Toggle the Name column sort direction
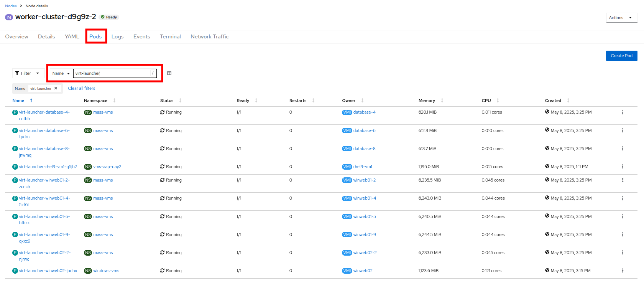644x304 pixels. tap(18, 101)
